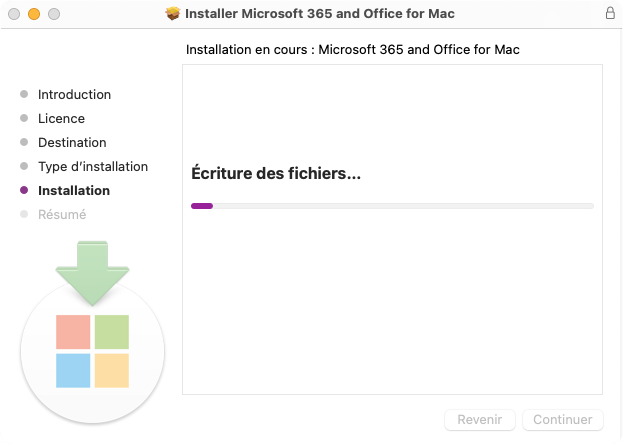The image size is (623, 444).
Task: Click the installer package icon in title
Action: coord(173,14)
